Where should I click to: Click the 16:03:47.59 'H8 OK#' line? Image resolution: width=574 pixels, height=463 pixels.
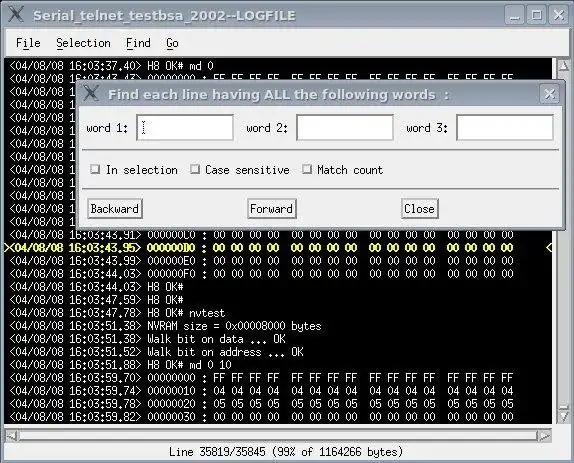coord(96,300)
